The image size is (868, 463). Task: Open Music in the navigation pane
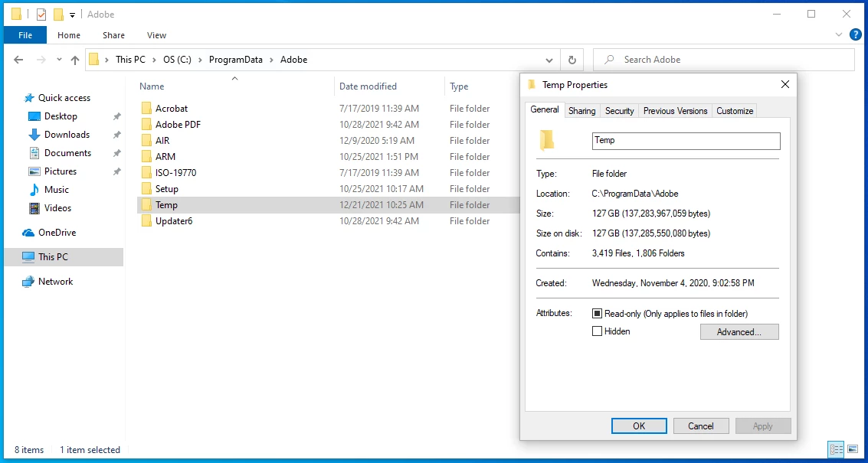coord(57,190)
